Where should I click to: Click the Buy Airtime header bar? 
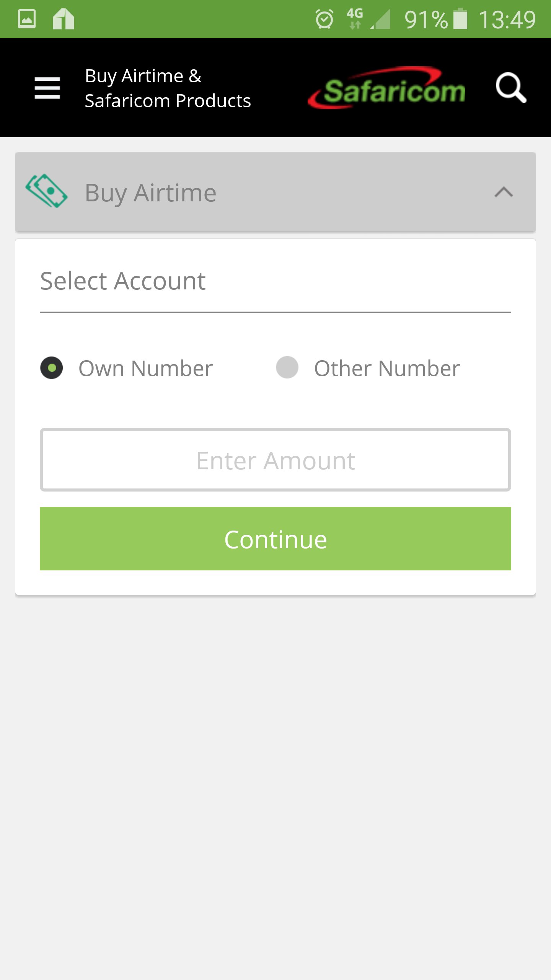tap(275, 192)
